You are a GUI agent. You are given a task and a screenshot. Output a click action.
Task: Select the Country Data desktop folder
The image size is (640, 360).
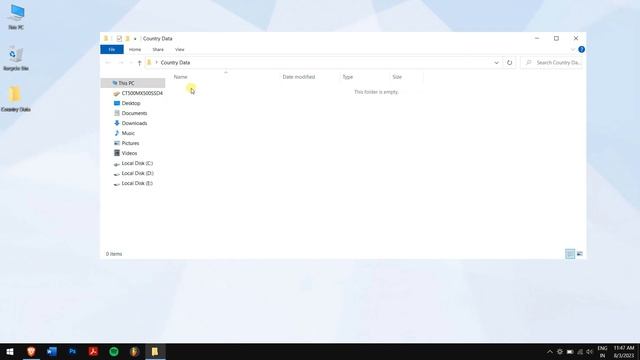16,99
